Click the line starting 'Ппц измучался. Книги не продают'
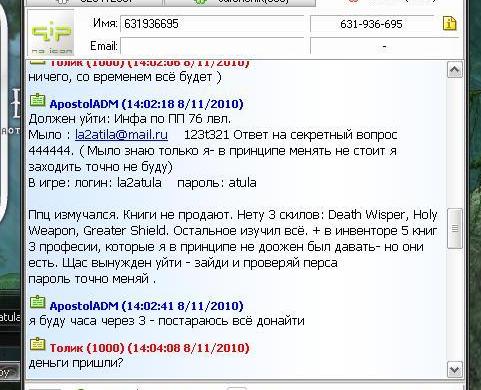Image resolution: width=481 pixels, height=390 pixels. tap(233, 215)
